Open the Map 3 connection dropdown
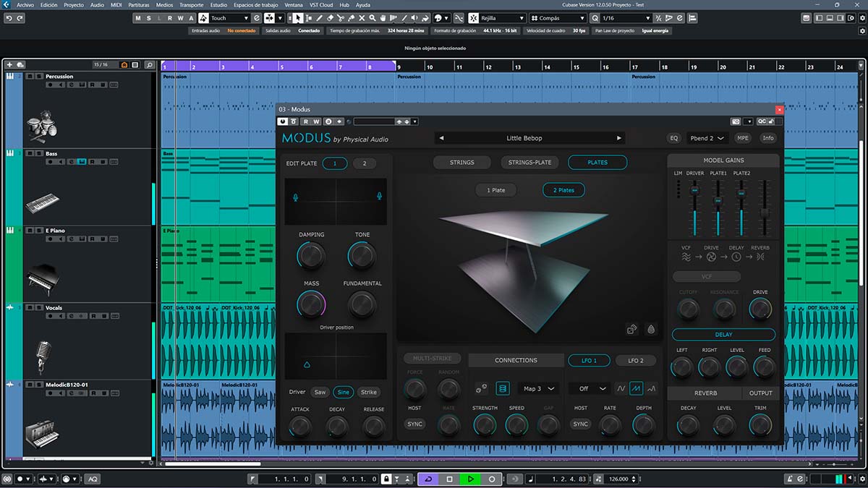The width and height of the screenshot is (868, 488). [539, 389]
